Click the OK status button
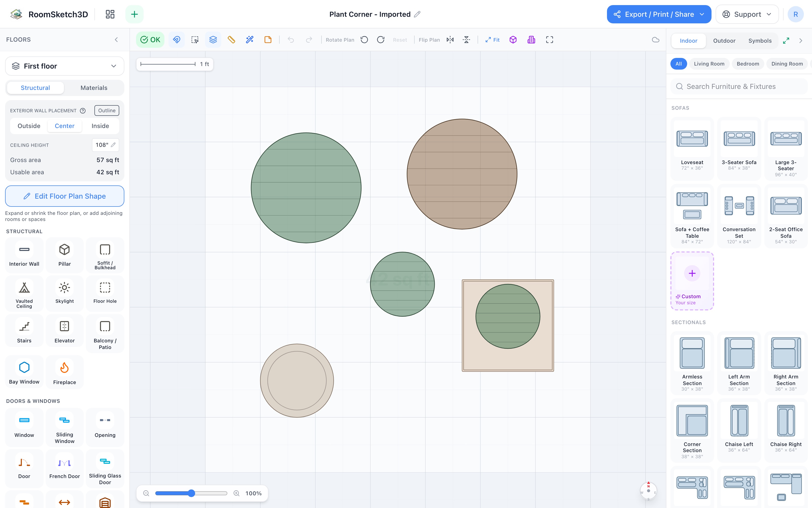812x508 pixels. [x=150, y=40]
